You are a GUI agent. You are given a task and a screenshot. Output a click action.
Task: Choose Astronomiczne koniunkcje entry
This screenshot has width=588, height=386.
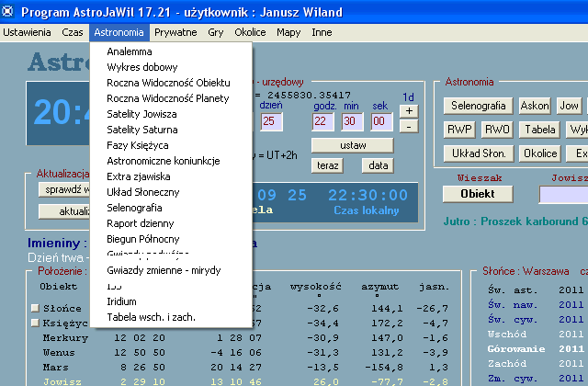(171, 161)
